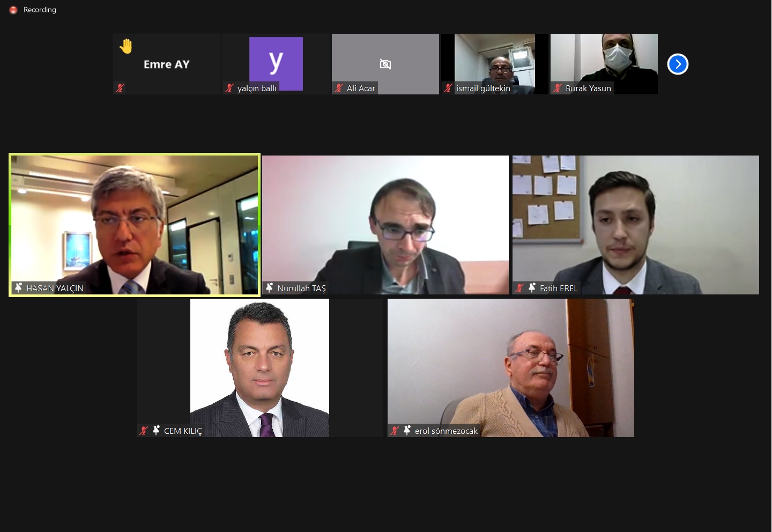Image resolution: width=772 pixels, height=532 pixels.
Task: Show next participants with blue arrow
Action: pos(678,64)
